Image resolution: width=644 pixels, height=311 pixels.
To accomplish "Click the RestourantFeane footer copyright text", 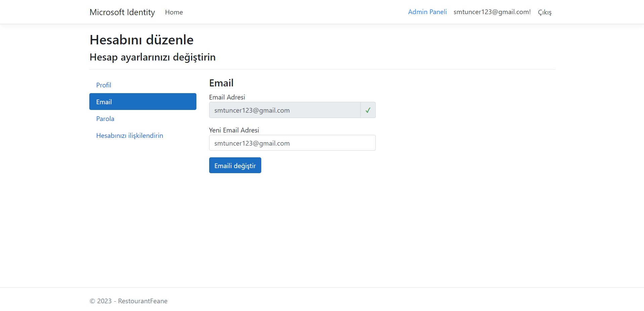I will point(128,301).
